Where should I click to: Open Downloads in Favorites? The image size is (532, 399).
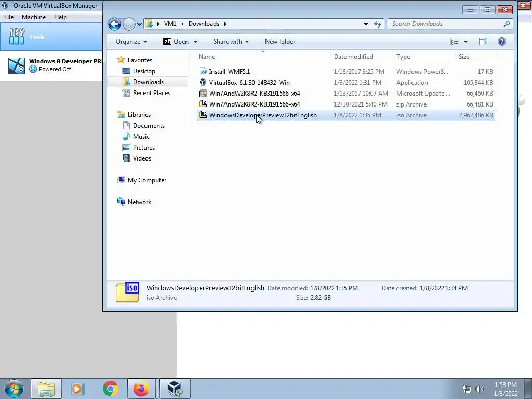coord(148,82)
